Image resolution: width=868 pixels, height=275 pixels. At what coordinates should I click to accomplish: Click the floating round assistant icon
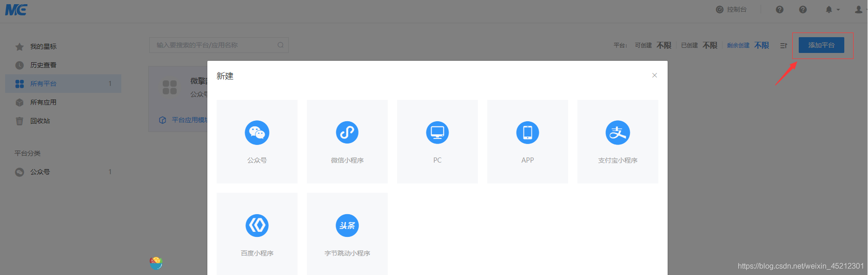coord(156,263)
